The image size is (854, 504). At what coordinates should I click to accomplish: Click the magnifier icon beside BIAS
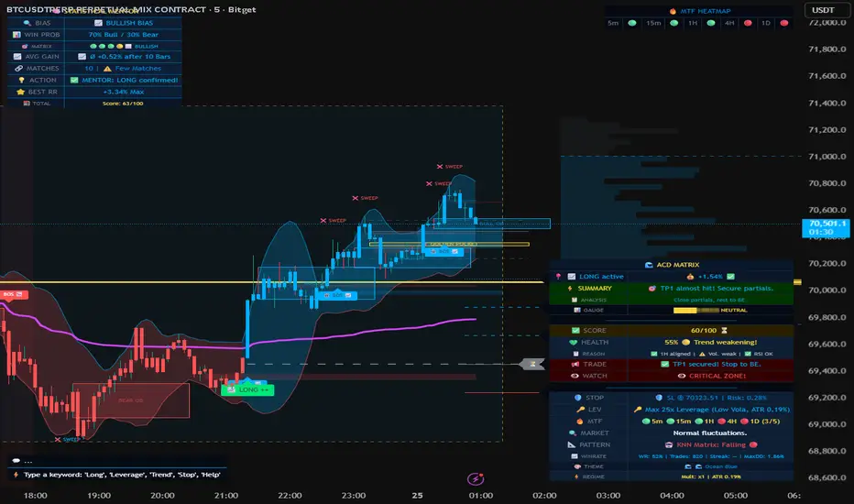[x=27, y=23]
